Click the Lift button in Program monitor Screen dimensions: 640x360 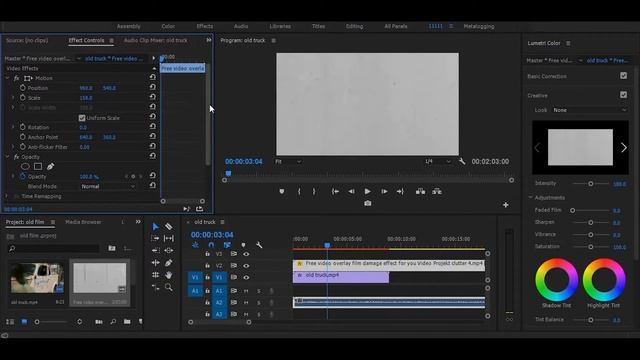click(420, 191)
